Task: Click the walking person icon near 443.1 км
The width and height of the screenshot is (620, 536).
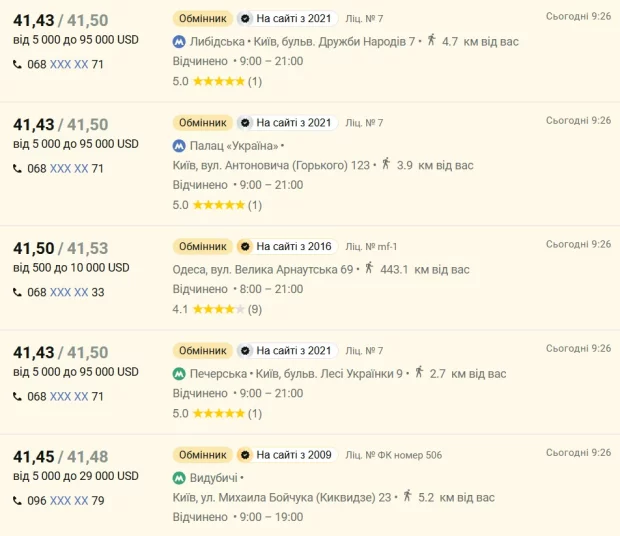Action: point(369,268)
